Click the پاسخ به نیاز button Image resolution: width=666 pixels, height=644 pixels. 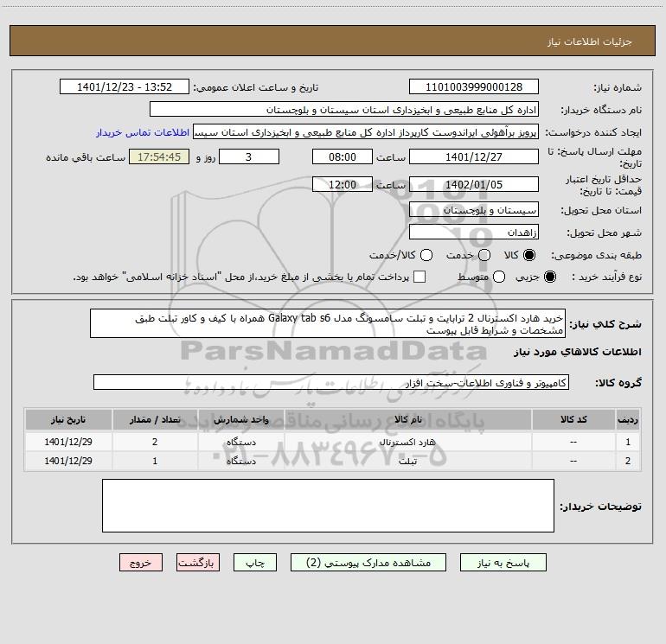[x=503, y=563]
